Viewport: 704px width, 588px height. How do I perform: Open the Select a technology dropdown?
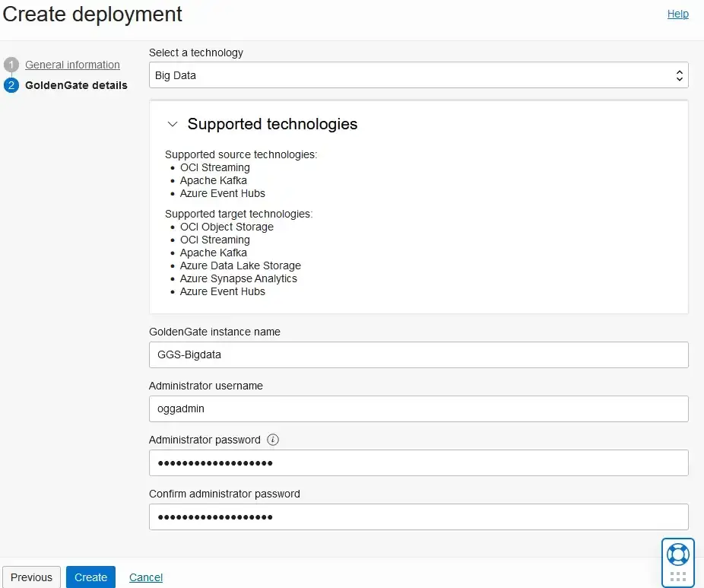point(418,75)
